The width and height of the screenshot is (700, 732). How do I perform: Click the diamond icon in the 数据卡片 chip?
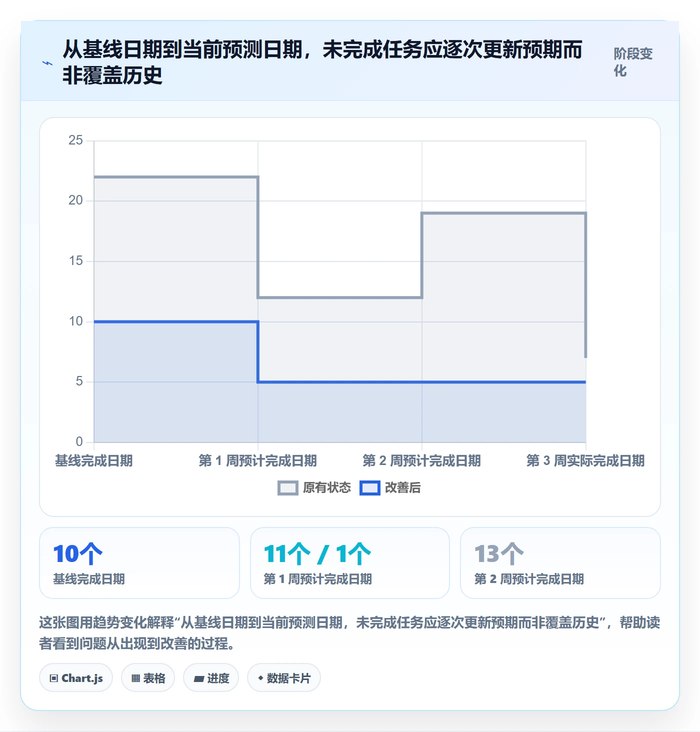(x=260, y=678)
